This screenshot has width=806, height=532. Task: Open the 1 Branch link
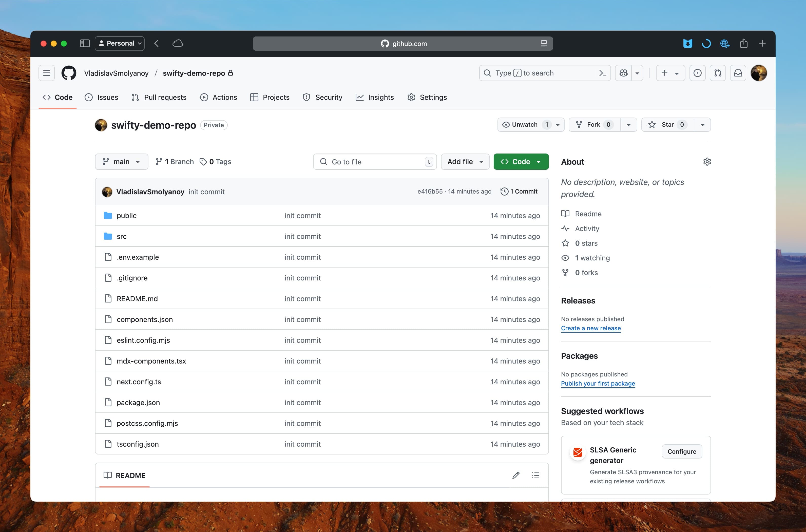[x=175, y=162]
